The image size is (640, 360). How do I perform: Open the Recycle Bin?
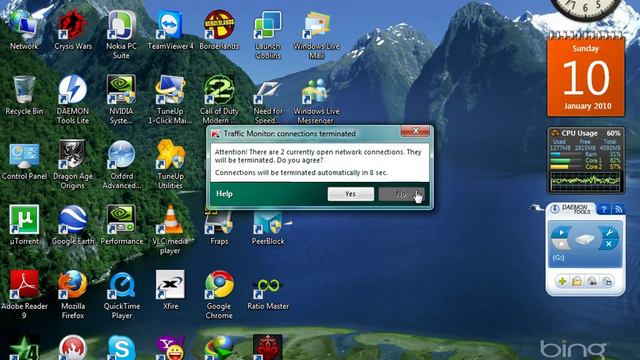click(24, 96)
